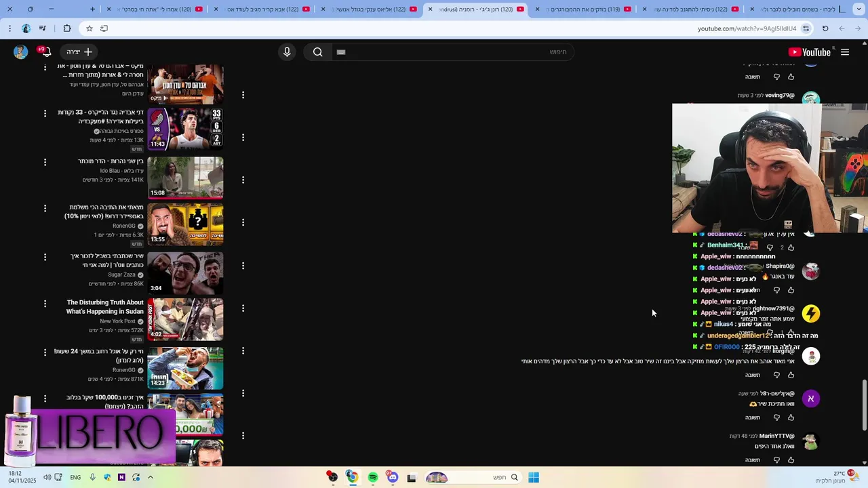
Task: Like the @MarinYTTV comment
Action: coord(791,460)
